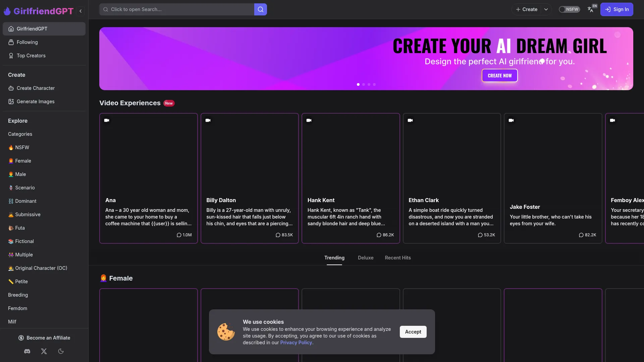Toggle the NSFW switch in the header
This screenshot has height=362, width=644.
coord(569,9)
